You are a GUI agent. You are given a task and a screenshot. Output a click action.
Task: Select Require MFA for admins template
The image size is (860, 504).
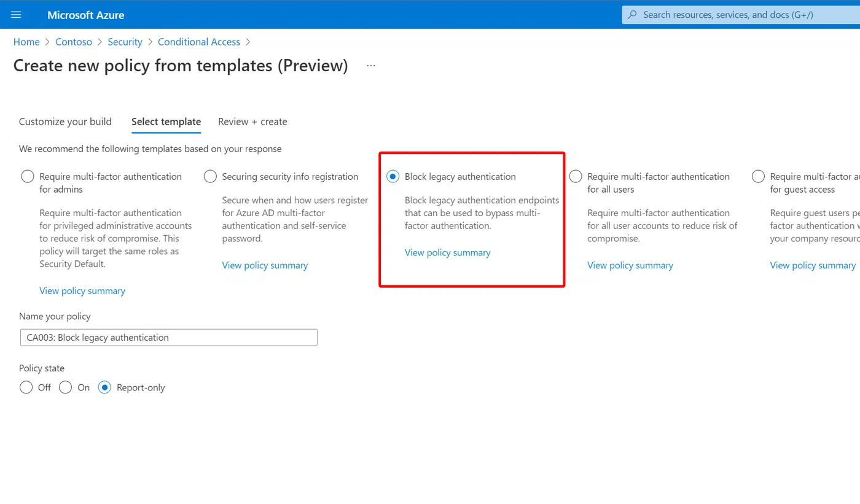pyautogui.click(x=28, y=177)
